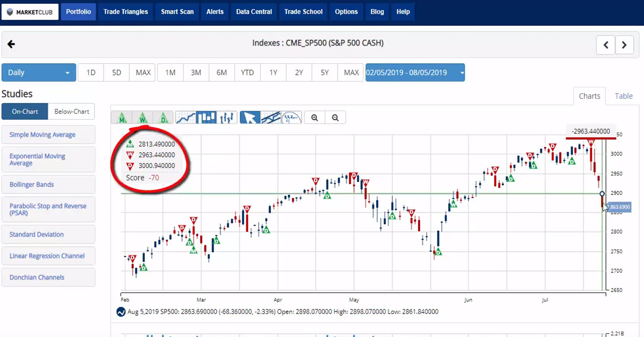Expand the On-Chart studies panel
This screenshot has width=644, height=337.
click(25, 111)
